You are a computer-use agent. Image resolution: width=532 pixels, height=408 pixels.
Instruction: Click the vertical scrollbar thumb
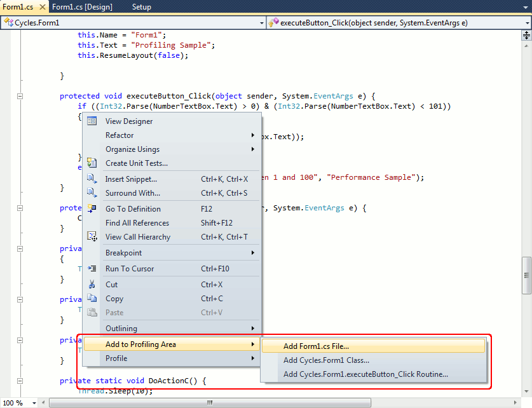point(526,275)
